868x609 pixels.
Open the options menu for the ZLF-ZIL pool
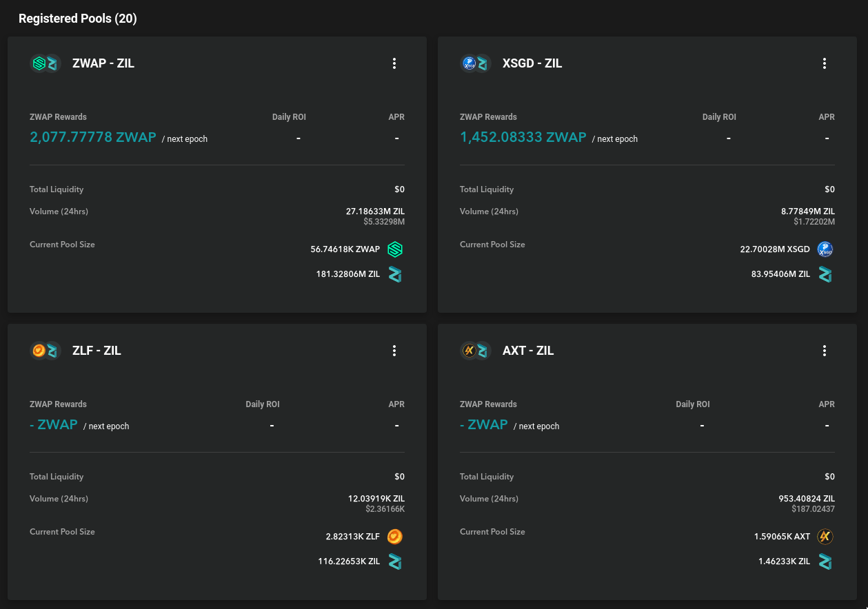click(x=394, y=350)
